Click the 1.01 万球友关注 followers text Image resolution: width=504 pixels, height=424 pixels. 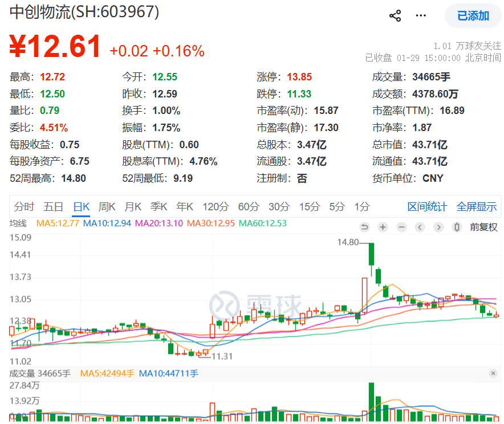(467, 46)
